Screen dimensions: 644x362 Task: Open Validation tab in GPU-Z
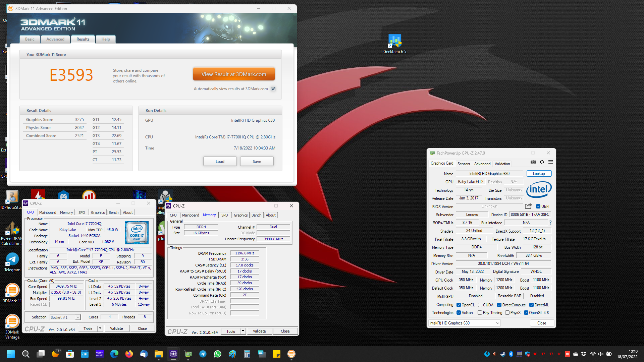[502, 164]
